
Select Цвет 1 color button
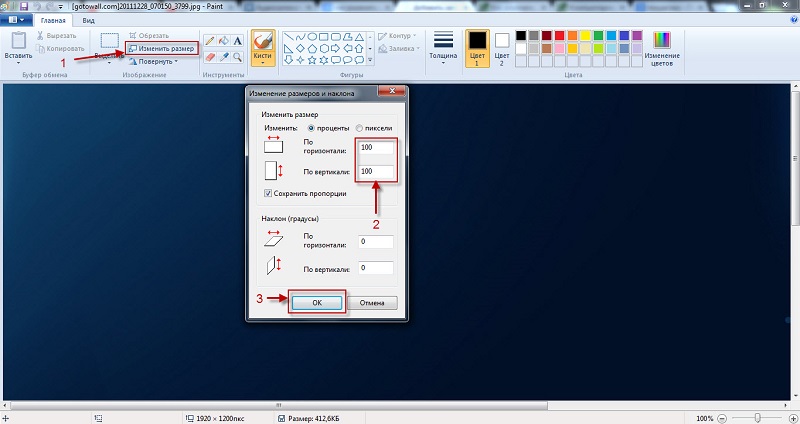[477, 48]
